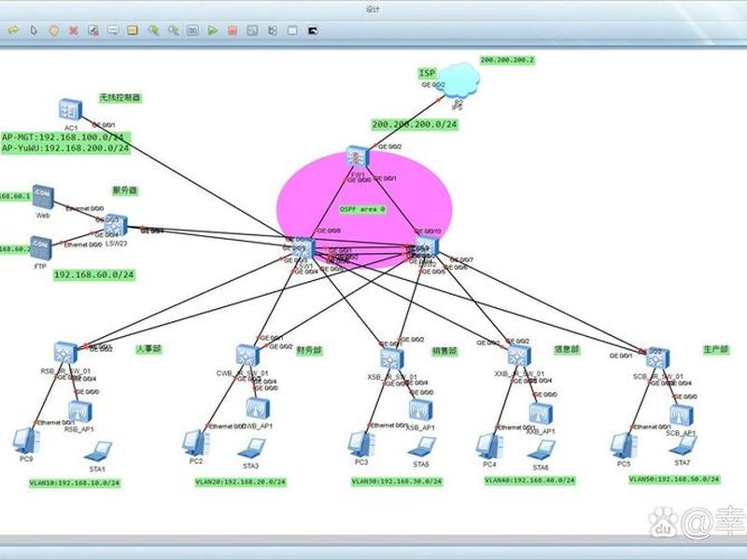
Task: Click the OSPF area 0 label
Action: pos(362,209)
